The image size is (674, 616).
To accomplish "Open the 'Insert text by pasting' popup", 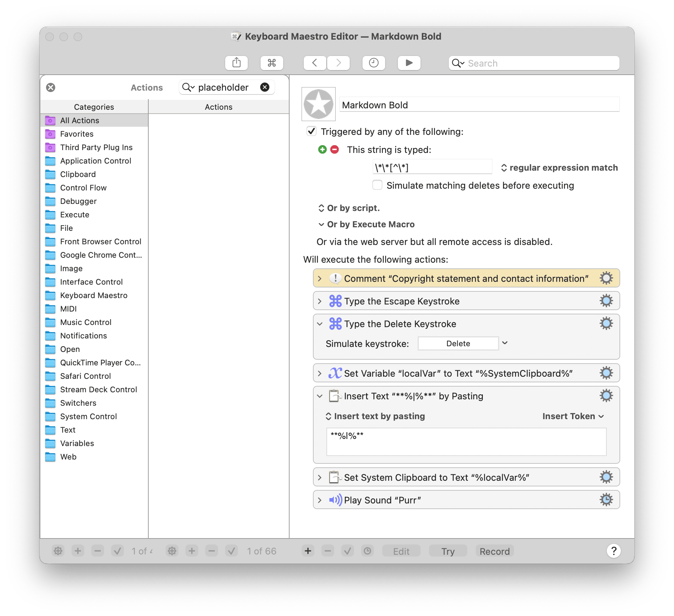I will 375,416.
